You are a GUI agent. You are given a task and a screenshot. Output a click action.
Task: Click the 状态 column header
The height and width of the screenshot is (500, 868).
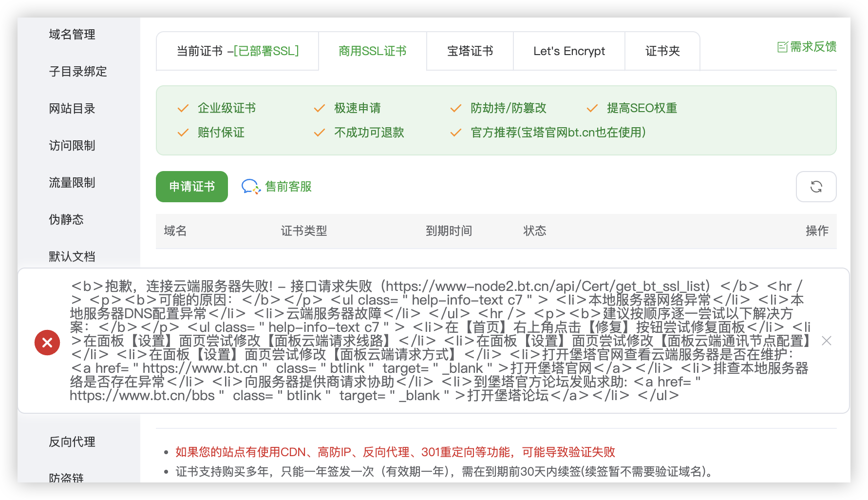(x=535, y=231)
